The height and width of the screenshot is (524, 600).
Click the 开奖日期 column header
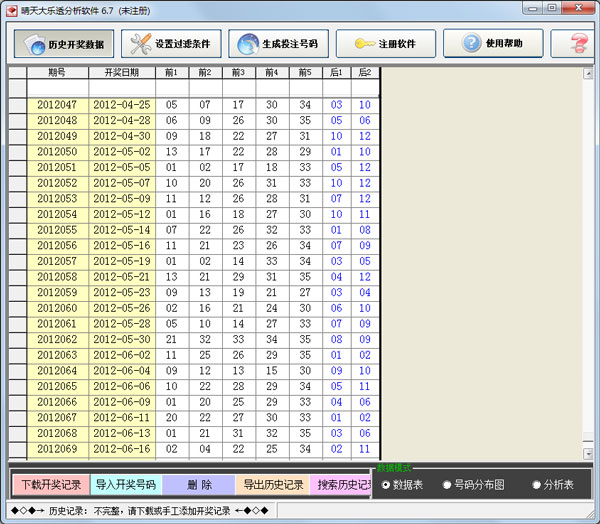click(x=122, y=73)
